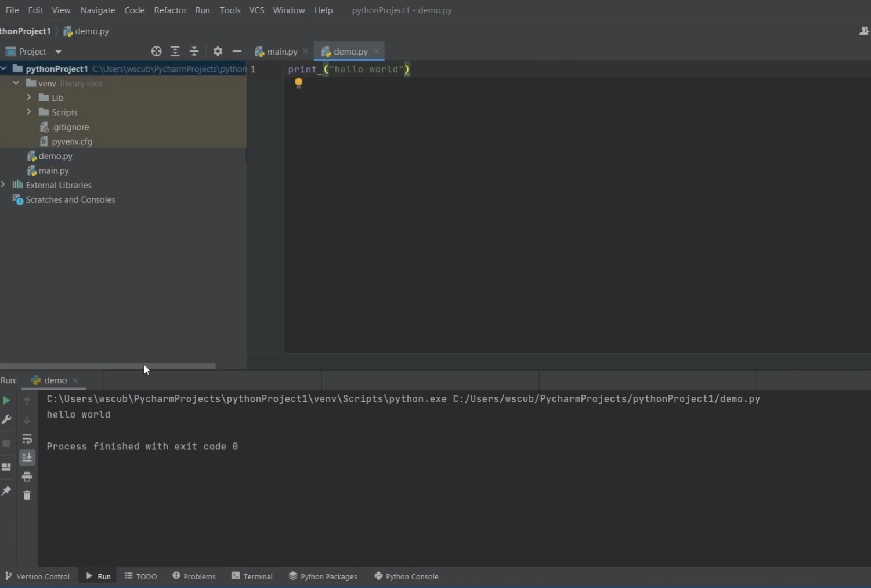
Task: Open Version Control tool window
Action: 38,576
